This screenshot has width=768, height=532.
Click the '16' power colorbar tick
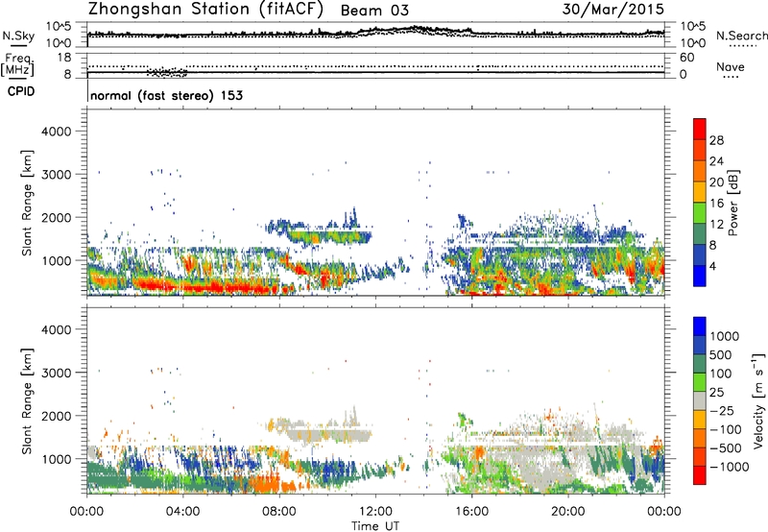click(x=716, y=204)
